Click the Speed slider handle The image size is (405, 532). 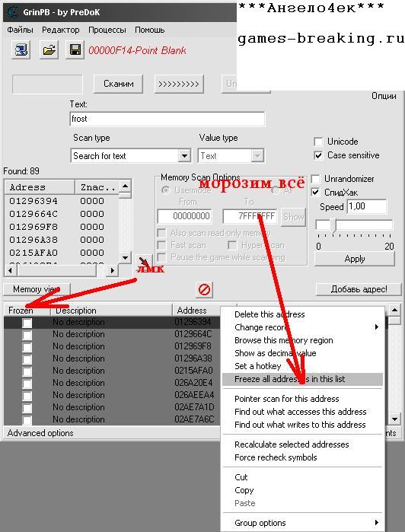[333, 225]
